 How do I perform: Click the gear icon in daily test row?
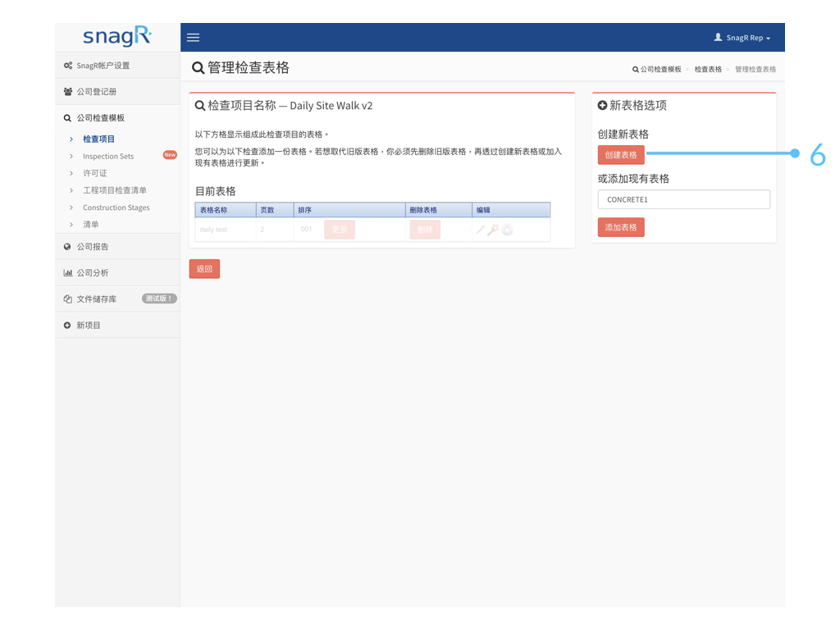point(507,230)
